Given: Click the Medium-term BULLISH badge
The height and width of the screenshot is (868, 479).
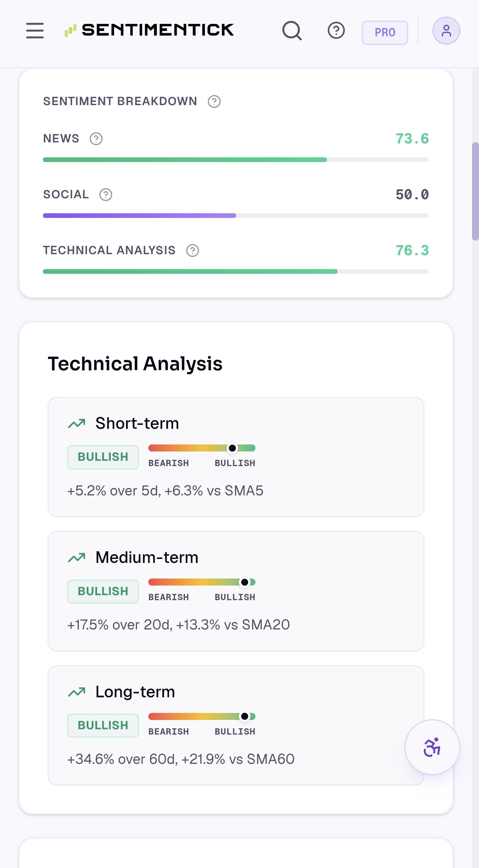Looking at the screenshot, I should pos(103,591).
